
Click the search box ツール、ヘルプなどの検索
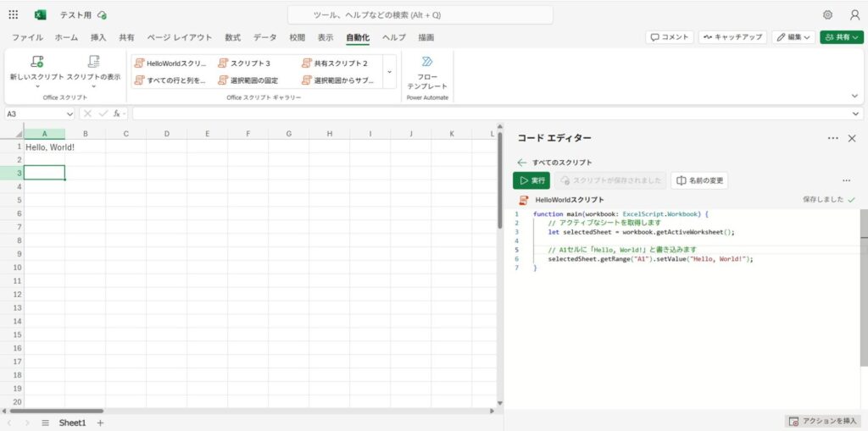point(420,15)
